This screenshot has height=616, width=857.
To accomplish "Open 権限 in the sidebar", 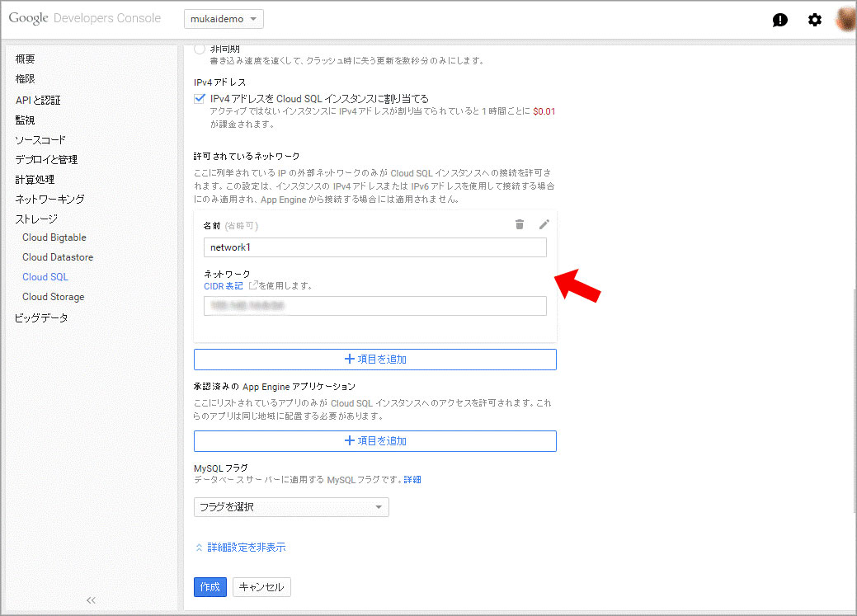I will point(25,79).
